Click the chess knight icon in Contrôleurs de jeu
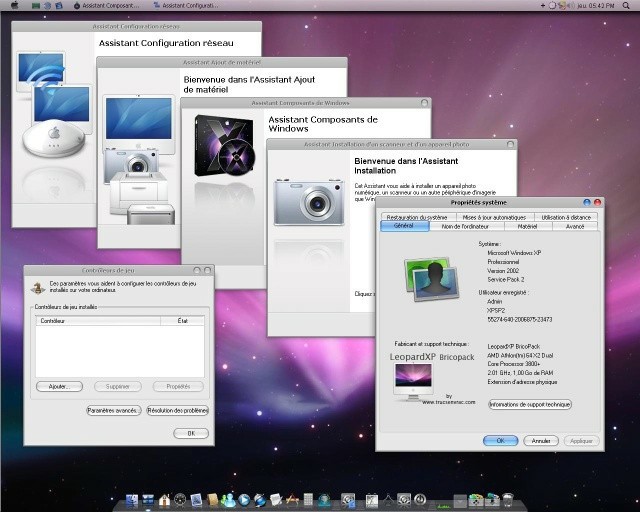 (x=38, y=287)
